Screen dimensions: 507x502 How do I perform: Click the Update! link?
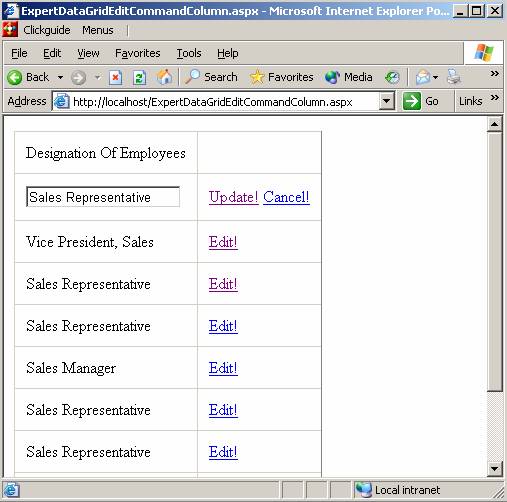pos(233,197)
